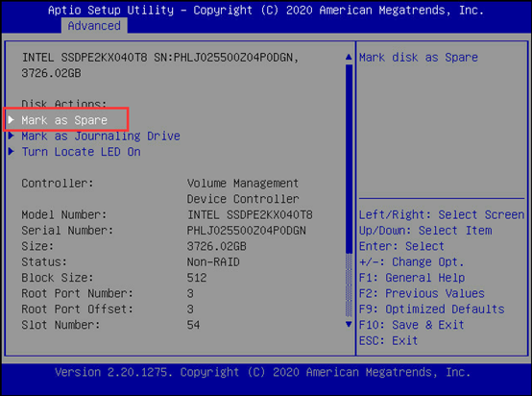Click the arrow beside Mark as Spare

click(x=12, y=119)
